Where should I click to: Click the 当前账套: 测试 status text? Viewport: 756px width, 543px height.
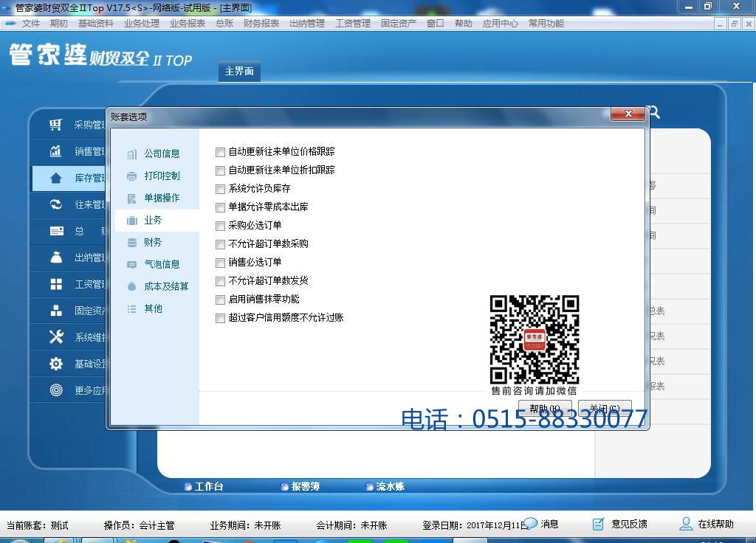point(38,525)
